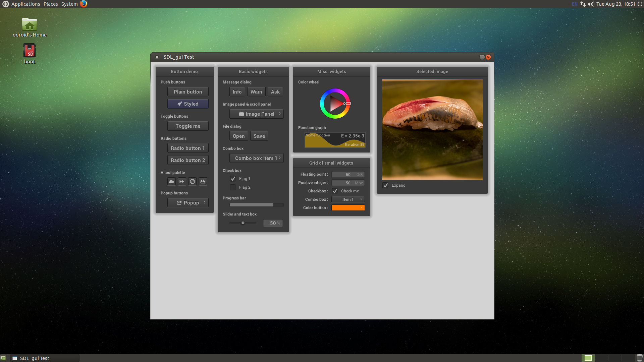The height and width of the screenshot is (362, 644).
Task: Launch Firefox from the top panel
Action: 84,4
